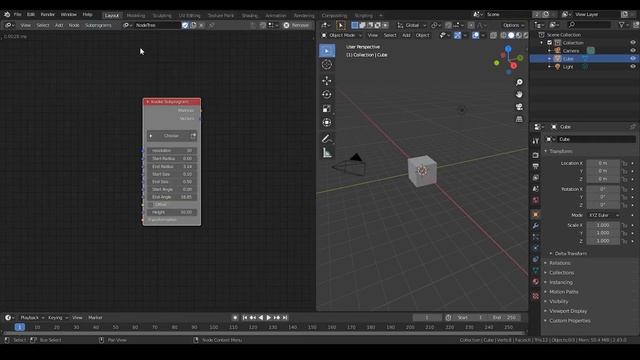
Task: Enable solid viewport shading mode
Action: pyautogui.click(x=511, y=36)
